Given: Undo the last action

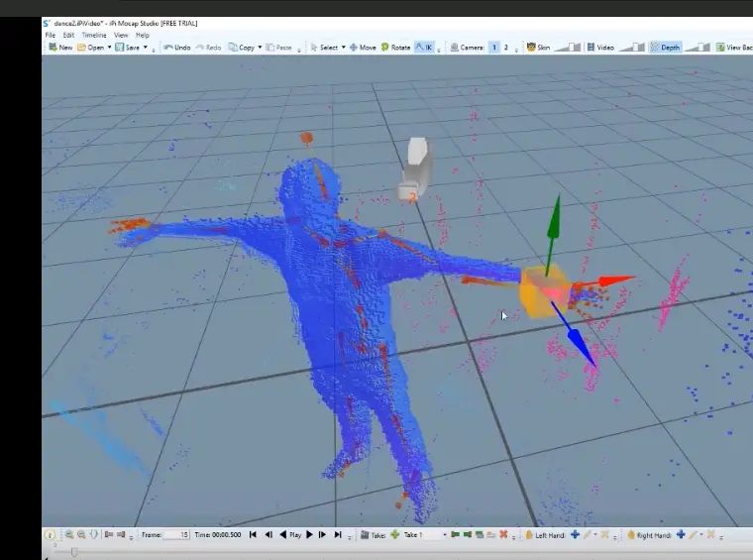Looking at the screenshot, I should click(177, 47).
